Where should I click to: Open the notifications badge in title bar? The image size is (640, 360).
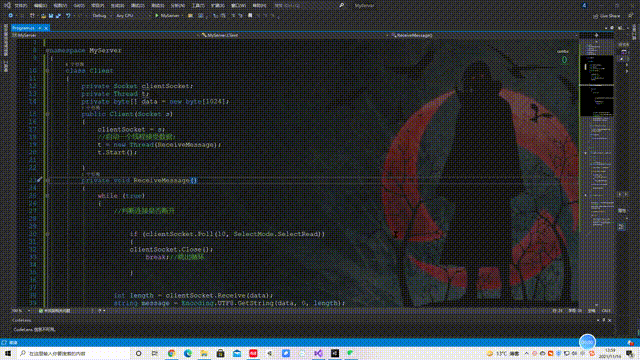[584, 5]
